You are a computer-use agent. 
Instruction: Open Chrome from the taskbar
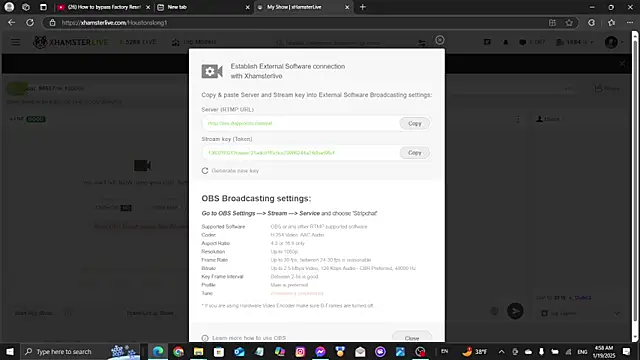[x=178, y=351]
